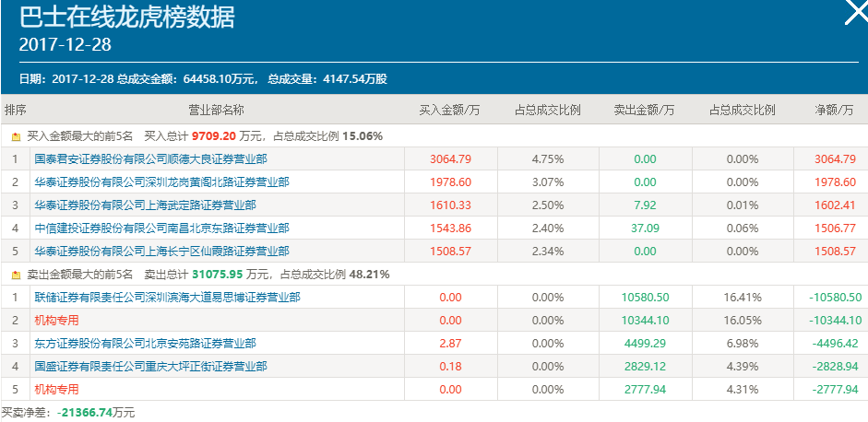Click the 买卖净差 value -21366.74
This screenshot has height=422, width=868.
pos(86,413)
